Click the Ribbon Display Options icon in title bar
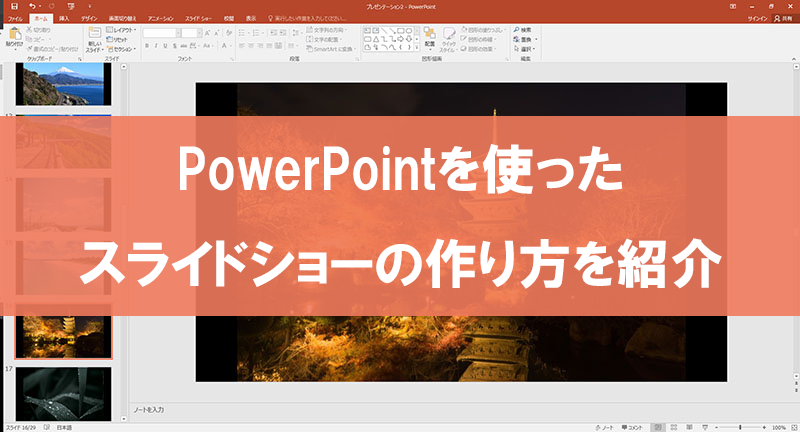The width and height of the screenshot is (800, 432). 733,6
